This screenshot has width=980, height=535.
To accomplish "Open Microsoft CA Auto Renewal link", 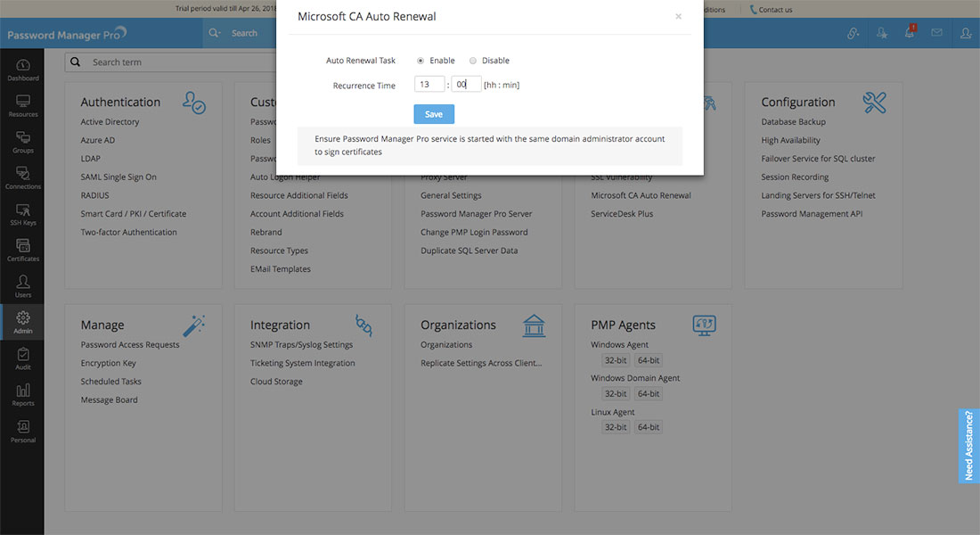I will coord(641,195).
